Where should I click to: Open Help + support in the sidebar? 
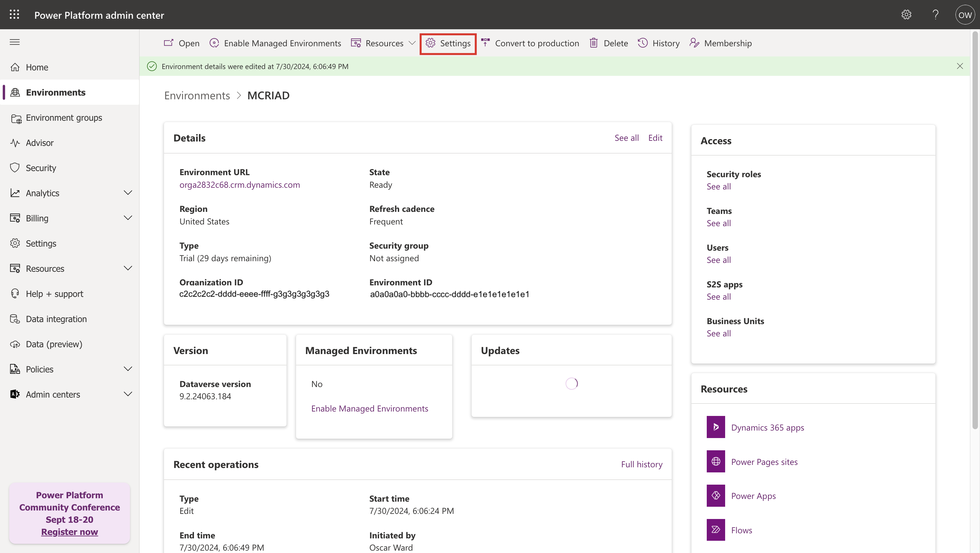point(70,294)
